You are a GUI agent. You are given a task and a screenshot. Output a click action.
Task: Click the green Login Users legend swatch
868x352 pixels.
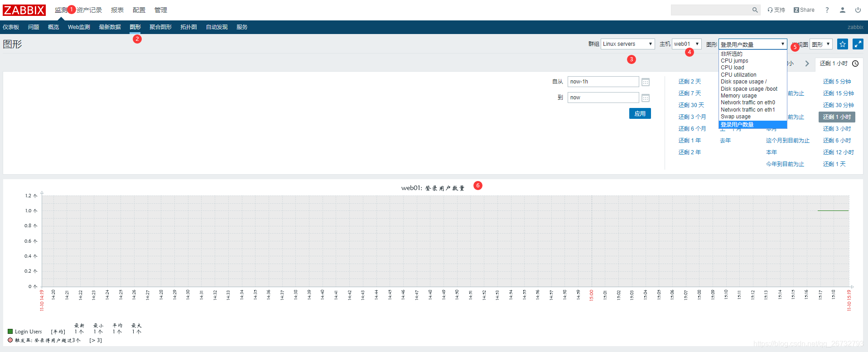(x=10, y=332)
